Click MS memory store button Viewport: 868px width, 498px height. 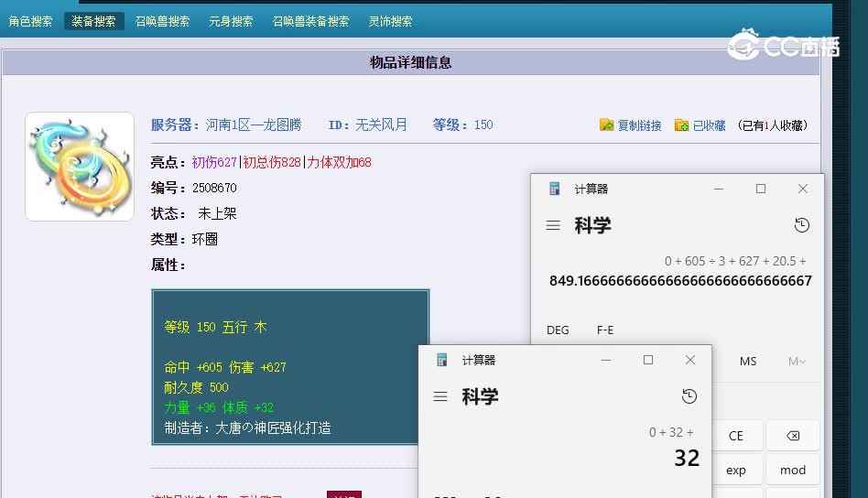click(748, 361)
